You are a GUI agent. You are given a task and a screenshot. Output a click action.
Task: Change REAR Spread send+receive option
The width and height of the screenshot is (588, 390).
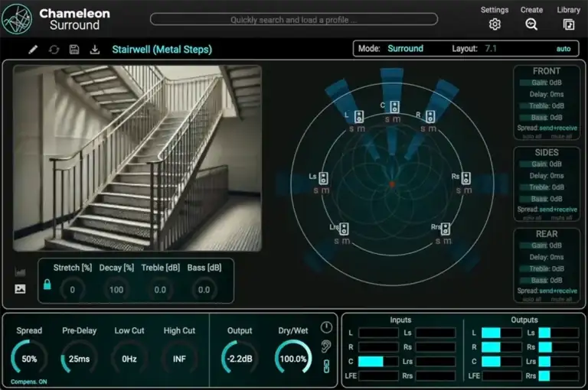pos(558,291)
